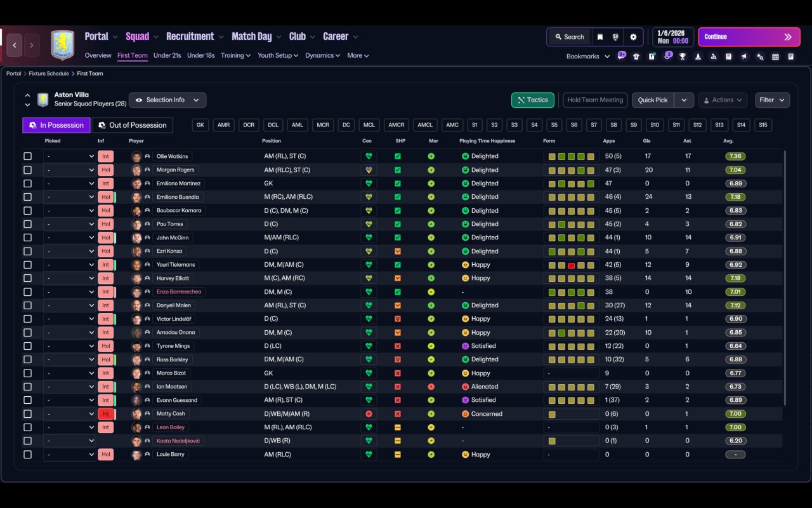The image size is (812, 508).
Task: Open the Picked dropdown for Ollie Watkins
Action: 70,156
